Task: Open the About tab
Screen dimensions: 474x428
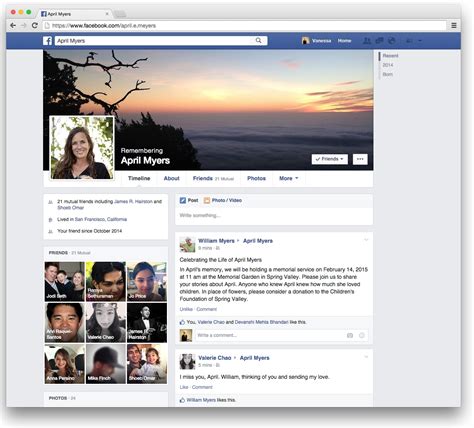Action: (x=172, y=178)
